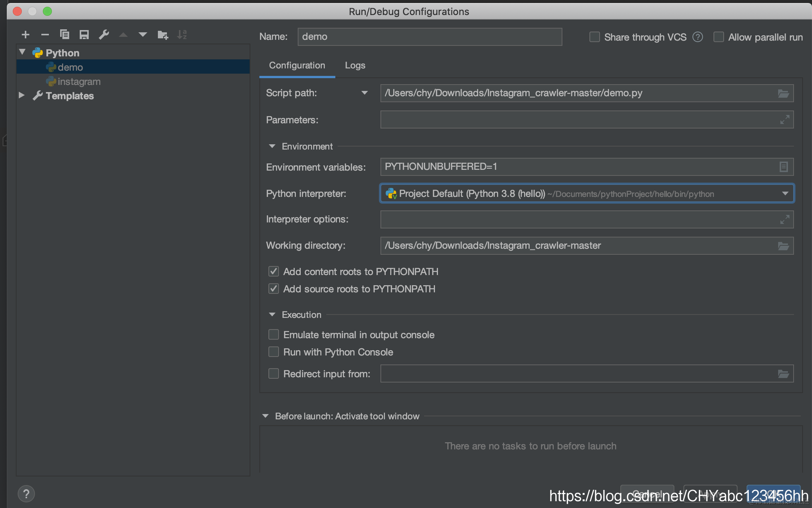
Task: Click the Add New Configuration plus icon
Action: (x=26, y=35)
